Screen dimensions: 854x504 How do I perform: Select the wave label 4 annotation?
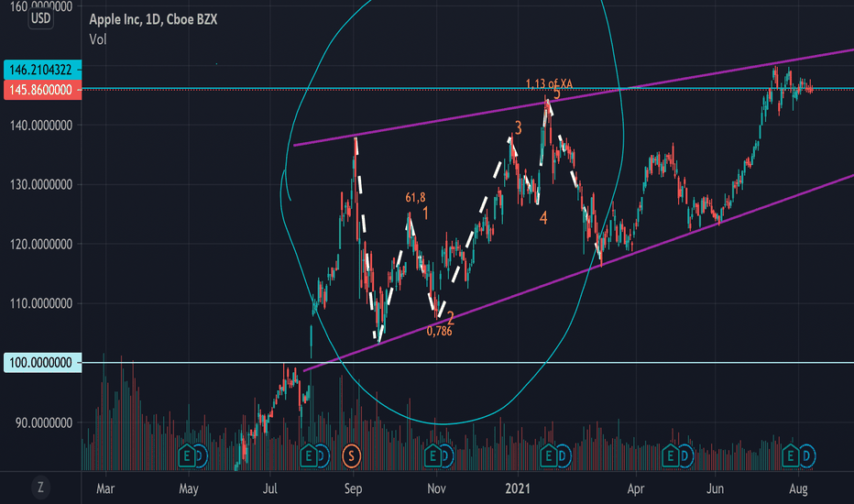[543, 218]
